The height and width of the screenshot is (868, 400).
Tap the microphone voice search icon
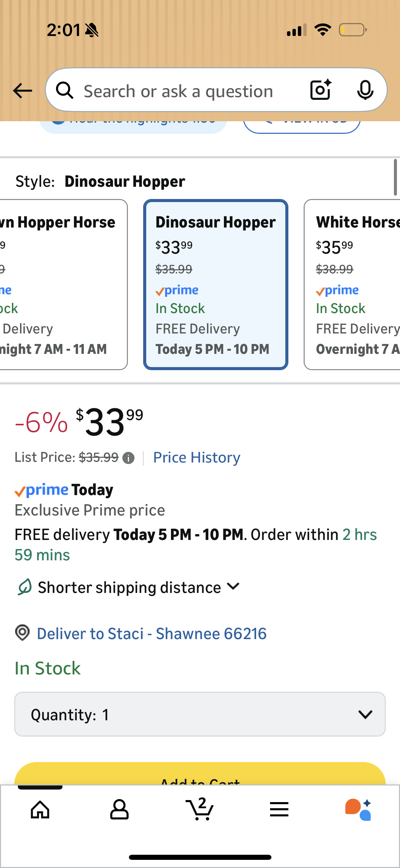(x=365, y=90)
